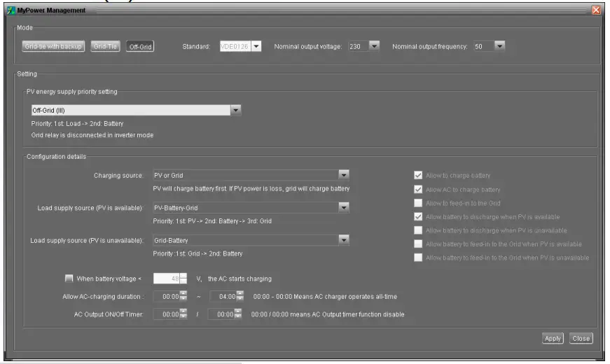This screenshot has width=610, height=364.
Task: Toggle Allow battery to discharge when PV is unavailable
Action: [x=418, y=230]
